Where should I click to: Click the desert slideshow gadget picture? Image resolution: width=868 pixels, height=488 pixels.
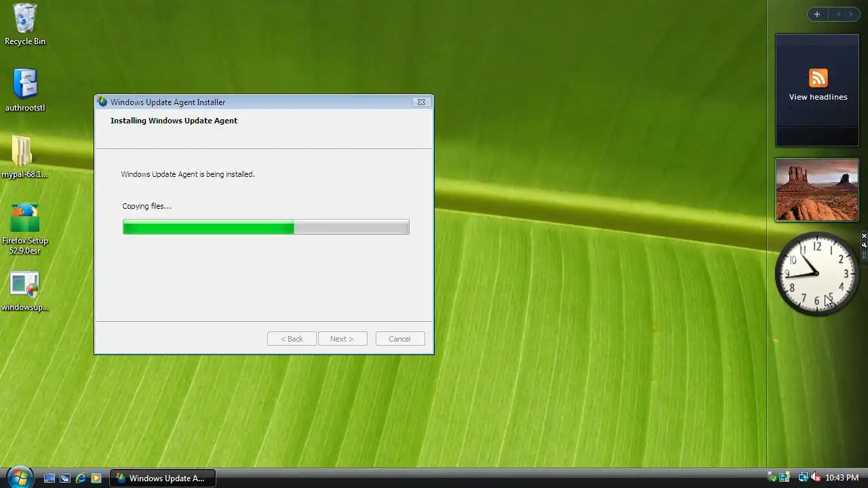pyautogui.click(x=817, y=190)
